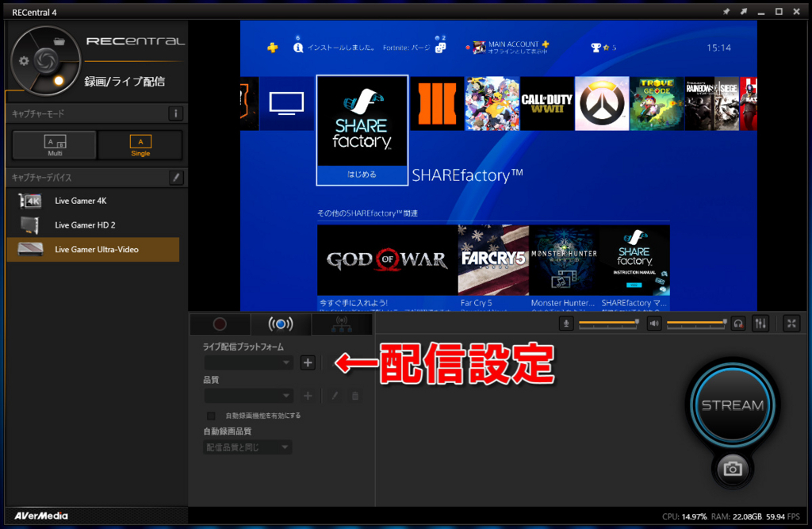This screenshot has height=529, width=812.
Task: Open the 品質 quality dropdown
Action: (248, 396)
